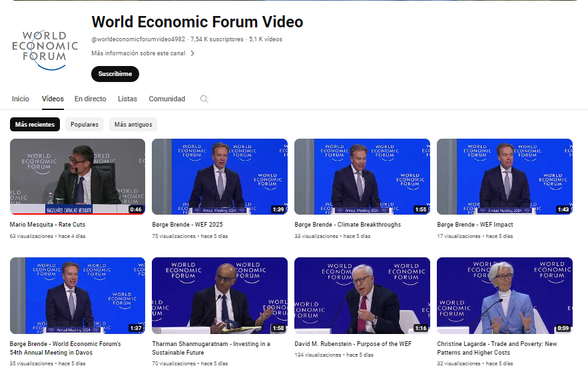Sort videos by Más antiguos chip
The height and width of the screenshot is (378, 588).
click(x=133, y=124)
